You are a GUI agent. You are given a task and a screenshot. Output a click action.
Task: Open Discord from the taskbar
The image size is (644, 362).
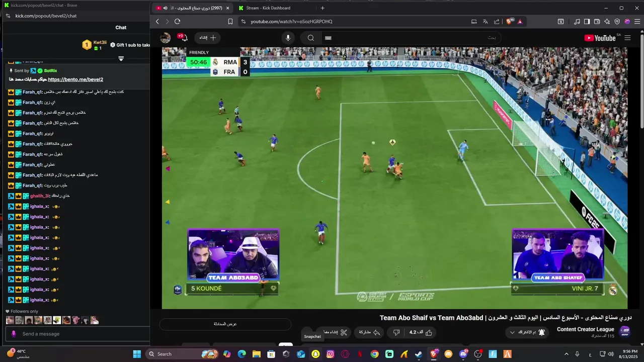pyautogui.click(x=463, y=354)
